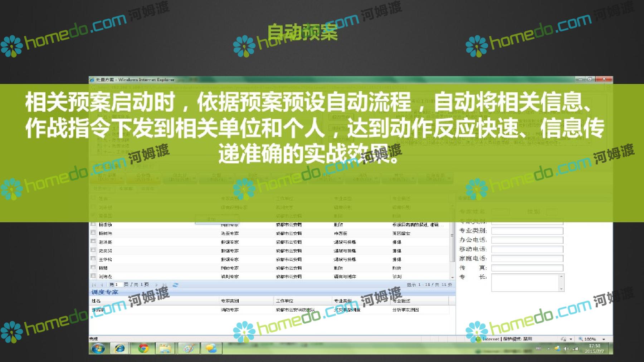The width and height of the screenshot is (644, 362).
Task: Click the refresh icon in grid pager
Action: click(175, 285)
